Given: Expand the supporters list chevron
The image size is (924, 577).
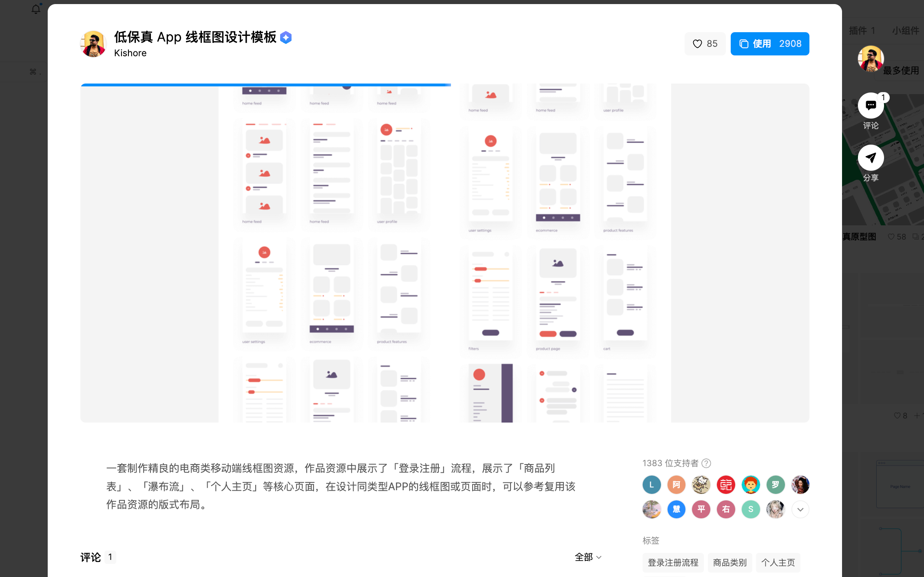Looking at the screenshot, I should (x=800, y=509).
